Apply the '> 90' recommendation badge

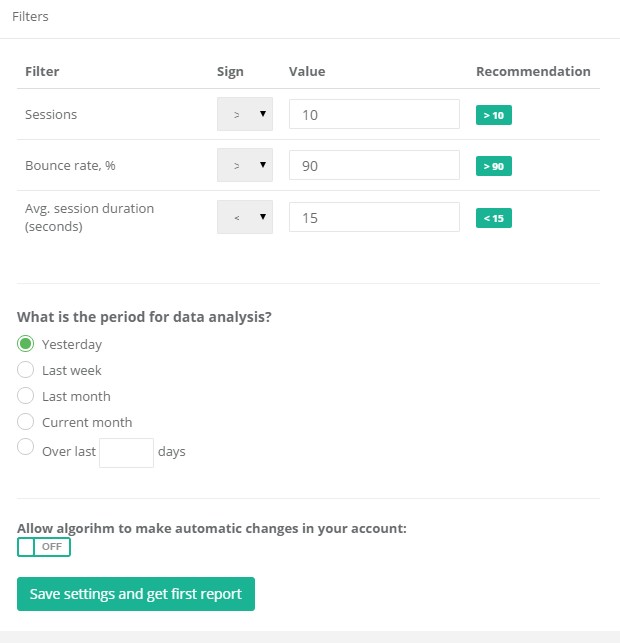point(494,166)
